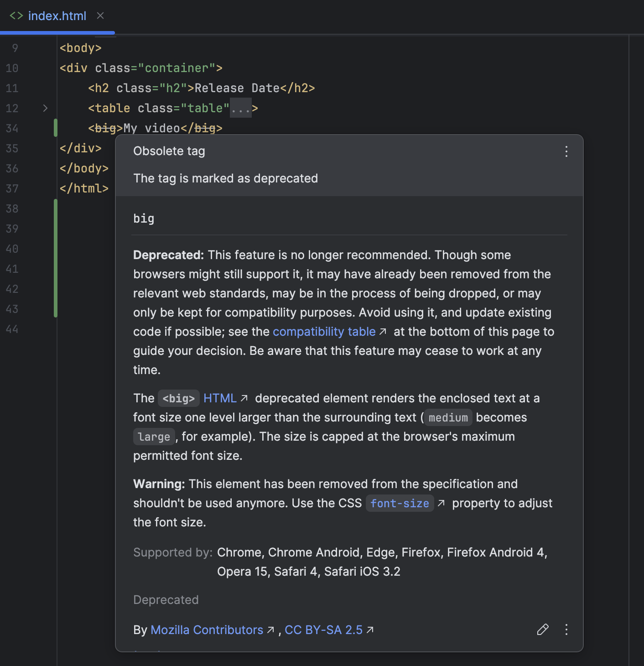Viewport: 644px width, 666px height.
Task: Open the compatibility table link
Action: tap(324, 332)
